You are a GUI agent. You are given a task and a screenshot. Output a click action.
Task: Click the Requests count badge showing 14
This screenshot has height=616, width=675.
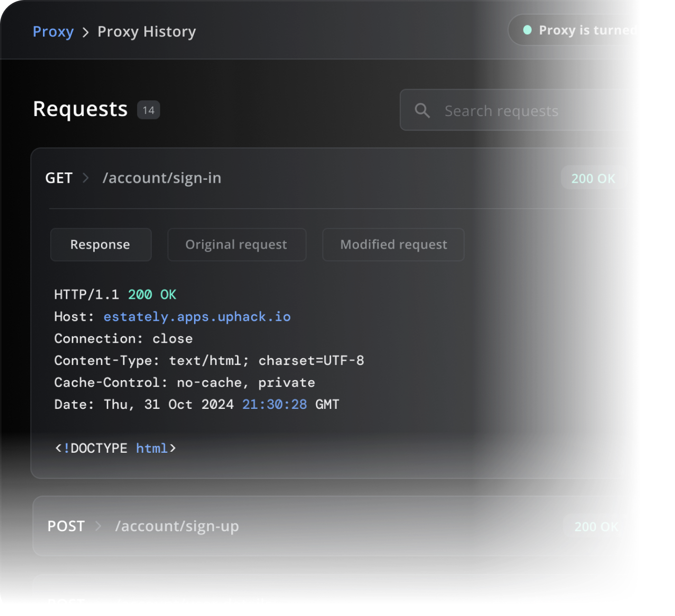[148, 110]
